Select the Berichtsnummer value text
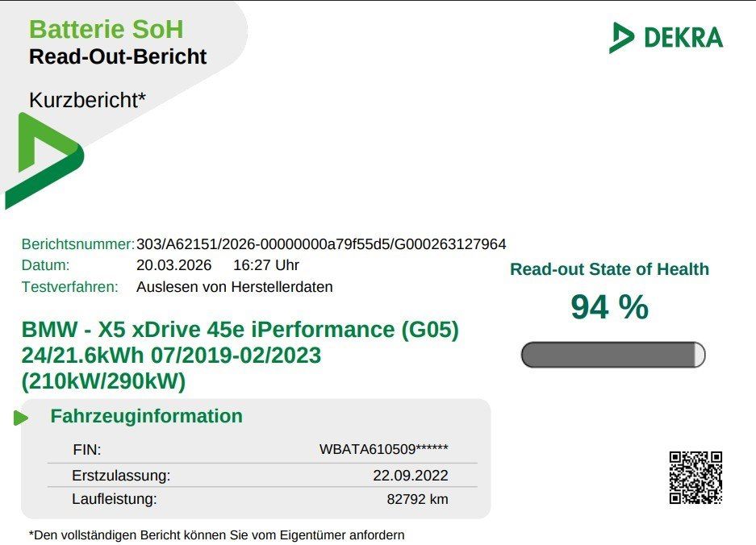 (321, 244)
